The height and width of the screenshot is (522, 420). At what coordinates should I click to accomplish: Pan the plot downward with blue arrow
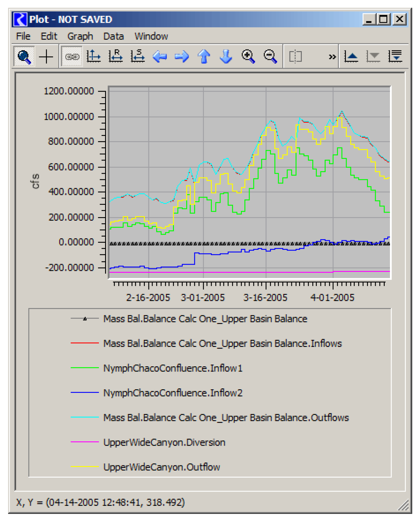(x=226, y=57)
